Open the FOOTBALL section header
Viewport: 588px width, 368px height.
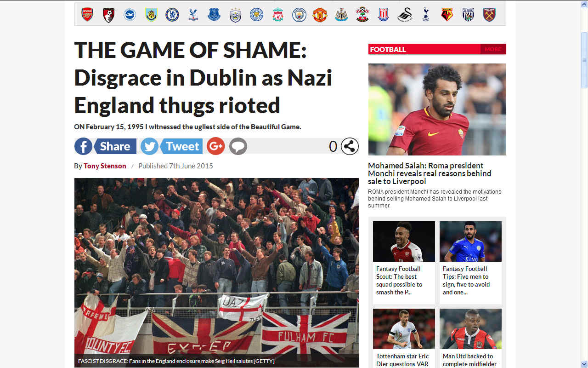(388, 49)
